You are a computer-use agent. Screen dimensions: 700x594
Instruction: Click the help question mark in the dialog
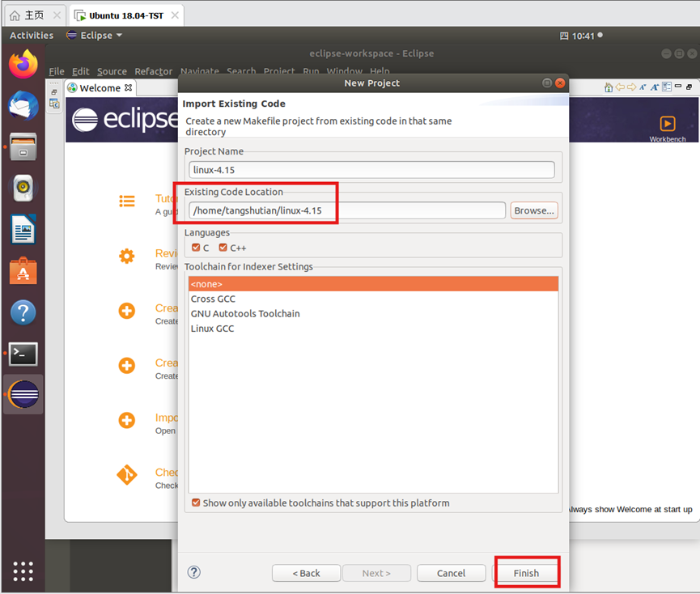(x=193, y=572)
